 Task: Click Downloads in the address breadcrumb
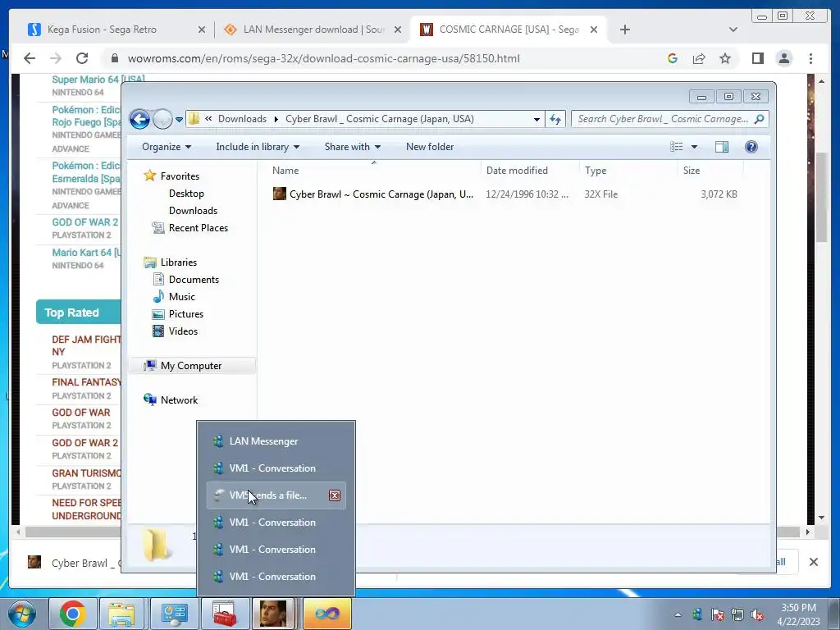point(242,119)
